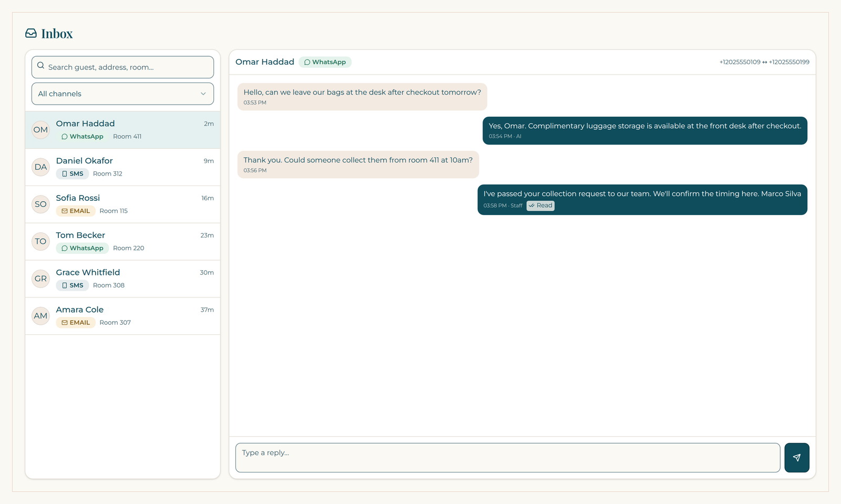The width and height of the screenshot is (841, 504).
Task: Open the Amara Cole conversation
Action: pyautogui.click(x=122, y=316)
